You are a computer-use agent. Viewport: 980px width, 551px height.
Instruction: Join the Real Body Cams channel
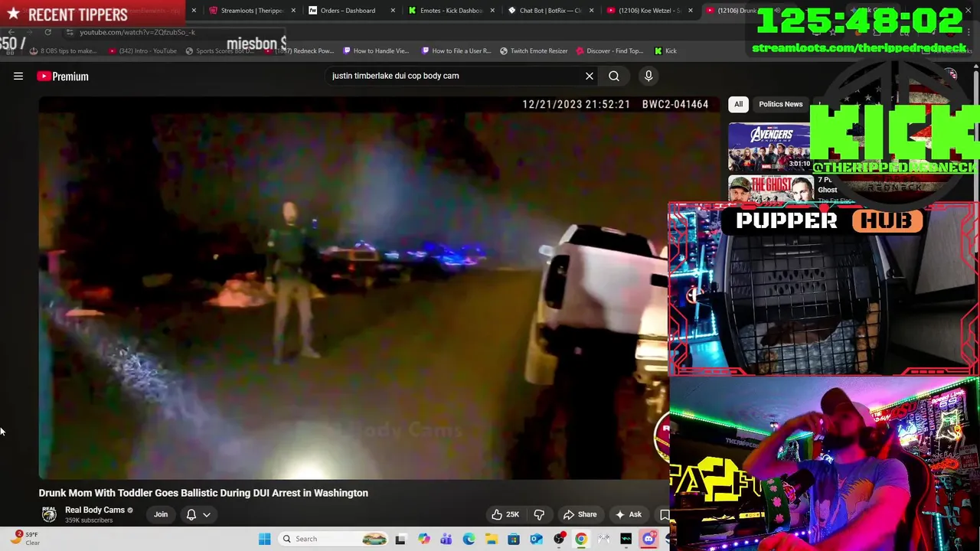[x=161, y=514]
